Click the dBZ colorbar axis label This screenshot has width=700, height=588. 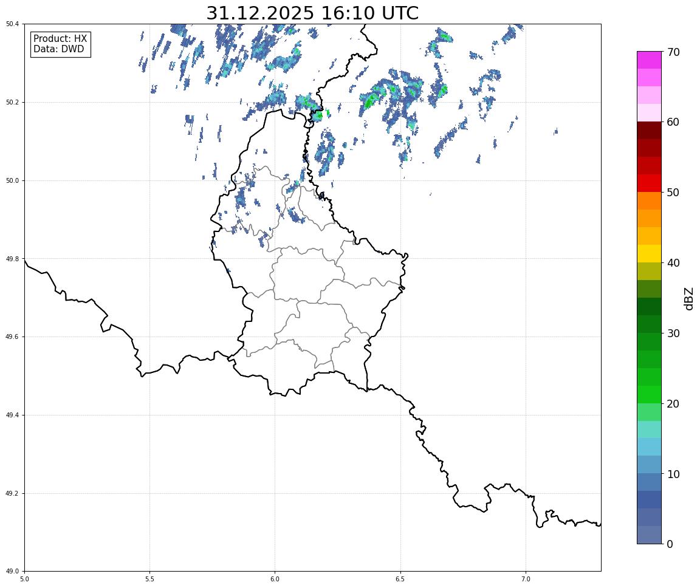[689, 298]
